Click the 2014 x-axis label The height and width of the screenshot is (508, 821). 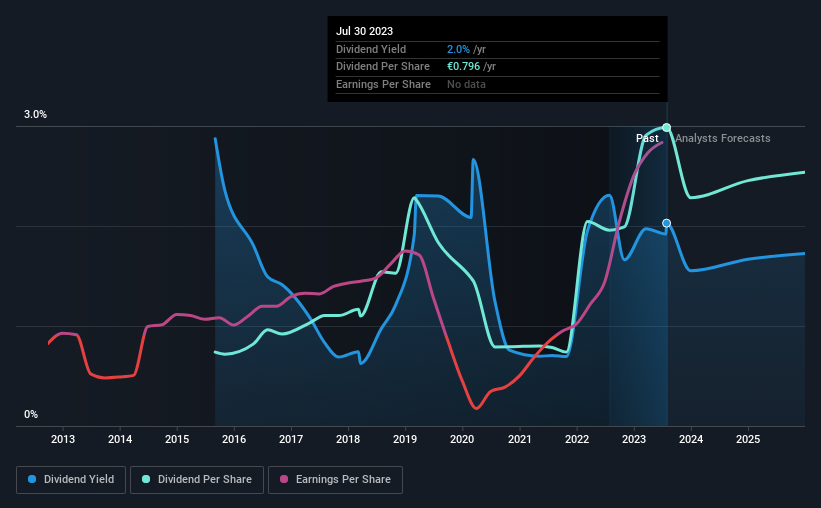(x=120, y=439)
